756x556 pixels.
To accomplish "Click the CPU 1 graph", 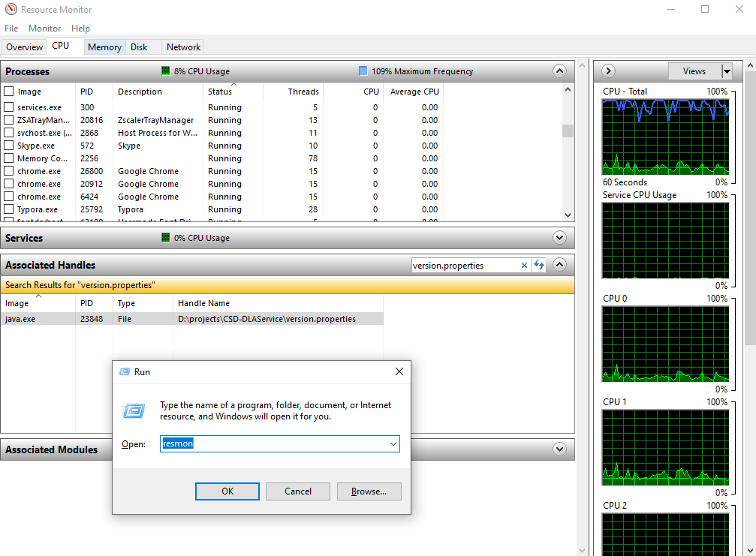I will click(x=665, y=448).
